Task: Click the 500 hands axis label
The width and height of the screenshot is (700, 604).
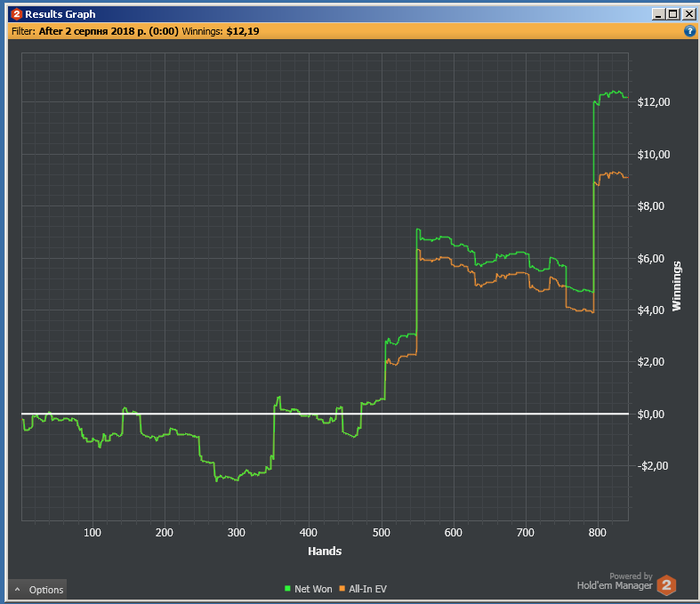Action: tap(381, 533)
